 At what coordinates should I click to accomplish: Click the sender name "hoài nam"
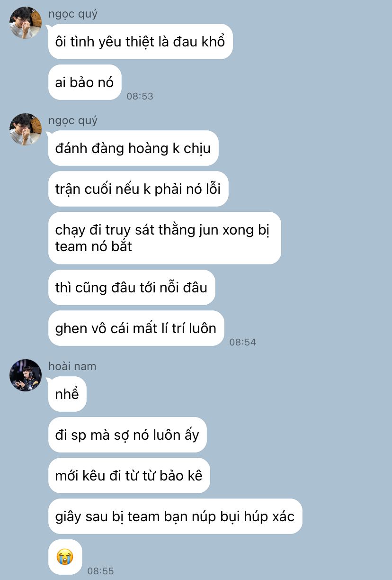[72, 366]
